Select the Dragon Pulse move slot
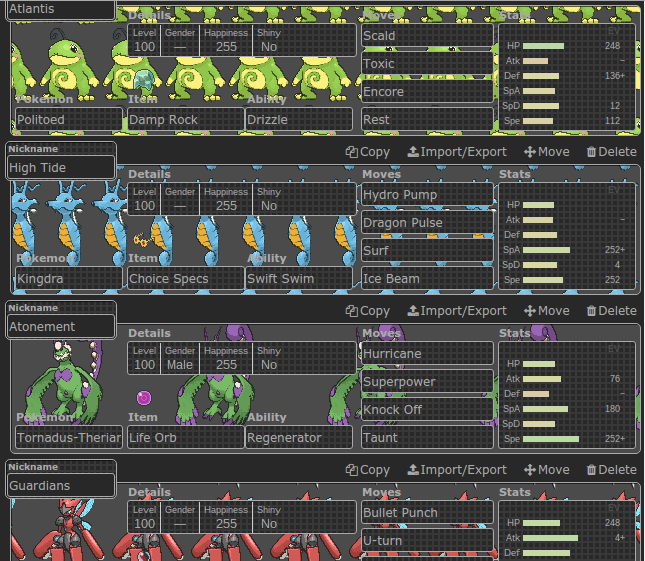The width and height of the screenshot is (645, 561). coord(427,223)
